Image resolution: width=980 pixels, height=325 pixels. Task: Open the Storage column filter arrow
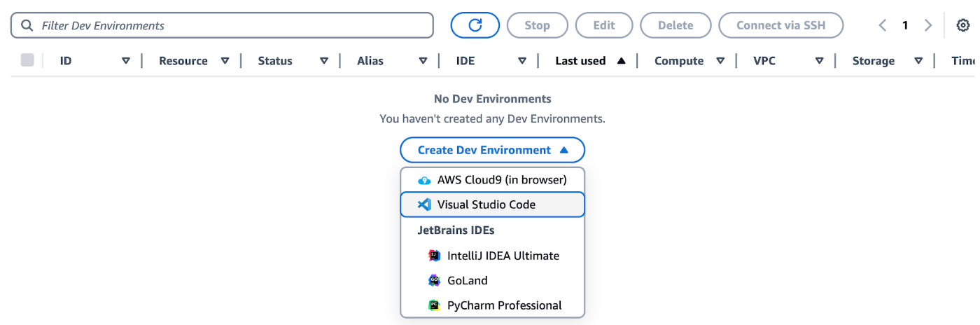pyautogui.click(x=918, y=61)
